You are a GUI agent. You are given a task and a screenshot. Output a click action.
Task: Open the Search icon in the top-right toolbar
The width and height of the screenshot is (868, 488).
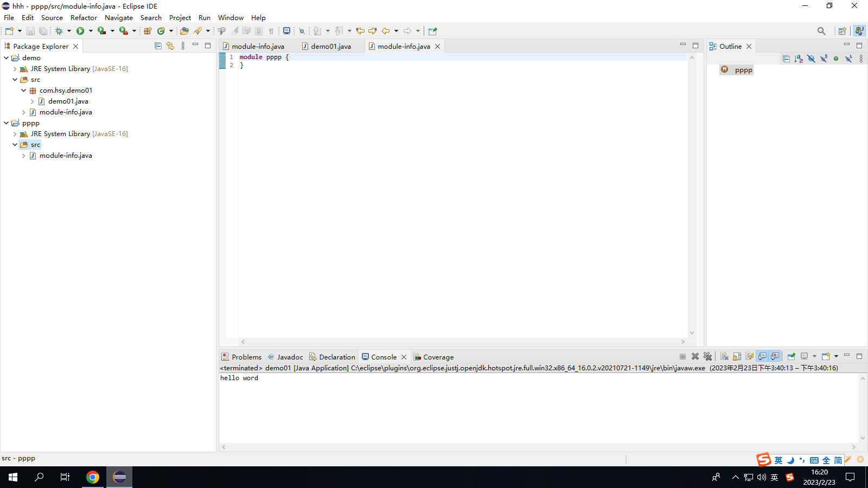coord(821,31)
